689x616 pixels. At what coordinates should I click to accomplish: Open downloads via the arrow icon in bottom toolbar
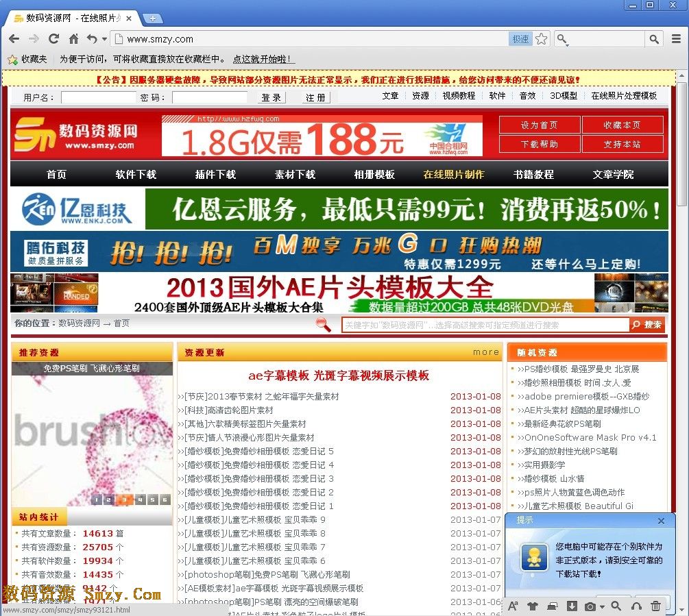[x=572, y=606]
